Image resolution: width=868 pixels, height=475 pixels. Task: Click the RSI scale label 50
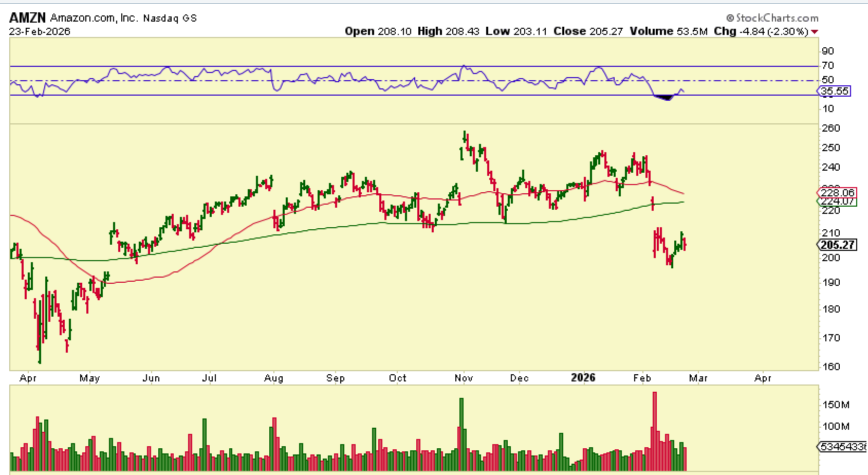(828, 80)
